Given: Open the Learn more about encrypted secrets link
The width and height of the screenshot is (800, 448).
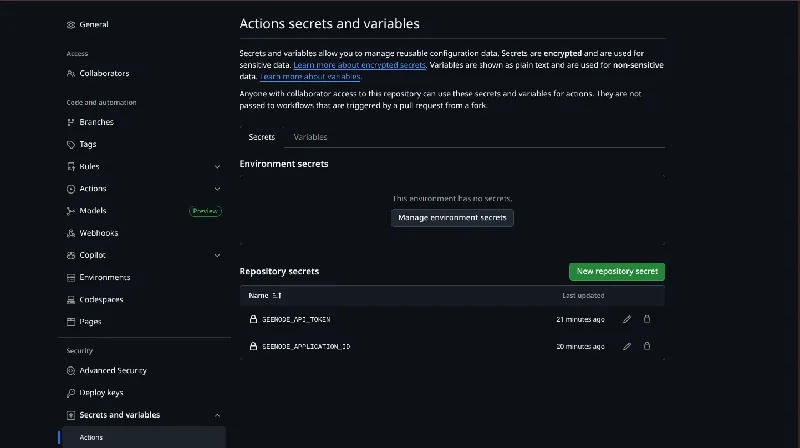Looking at the screenshot, I should click(x=359, y=65).
